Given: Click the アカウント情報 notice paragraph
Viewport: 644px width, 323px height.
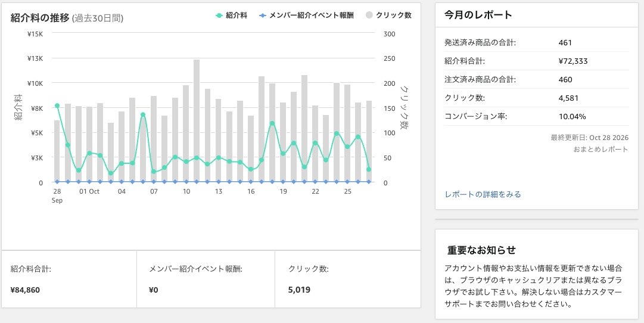Looking at the screenshot, I should coord(534,287).
